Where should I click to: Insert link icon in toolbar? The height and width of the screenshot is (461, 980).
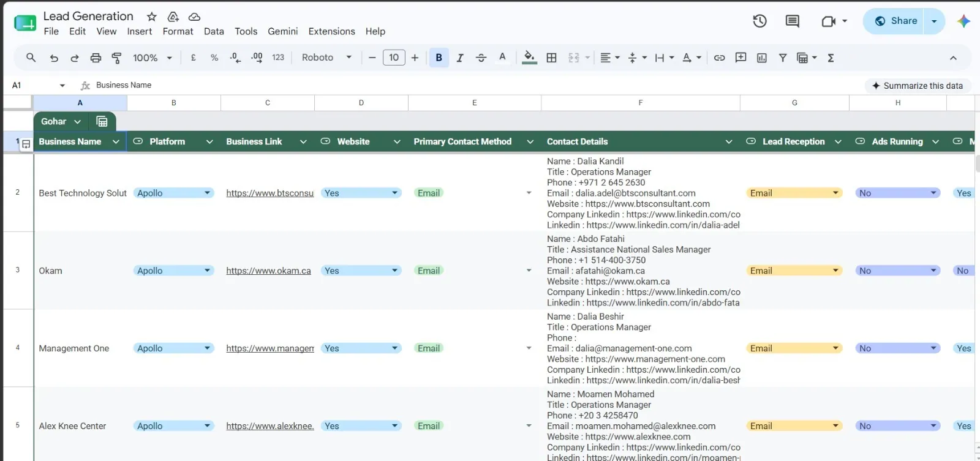click(719, 58)
